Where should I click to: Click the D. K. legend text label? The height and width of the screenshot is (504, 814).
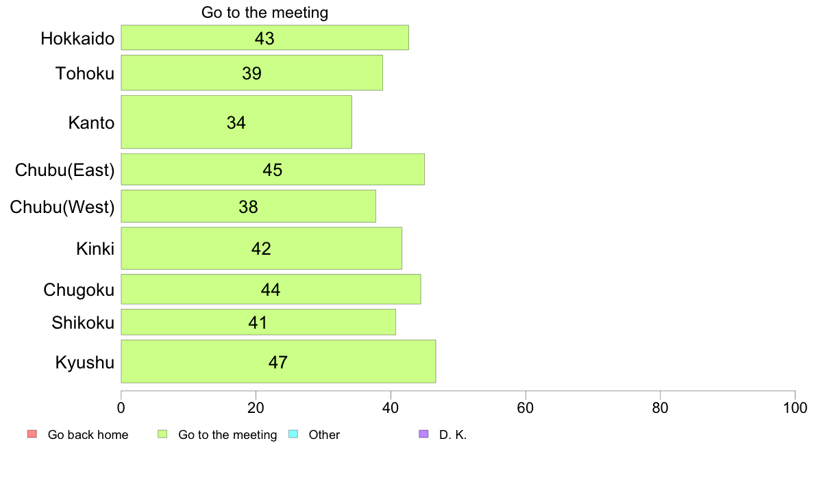(x=453, y=435)
